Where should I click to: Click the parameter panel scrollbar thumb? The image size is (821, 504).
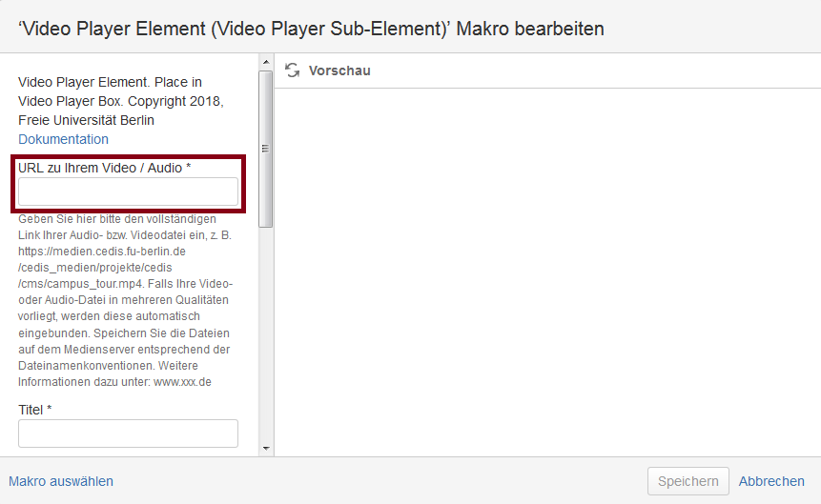point(266,149)
